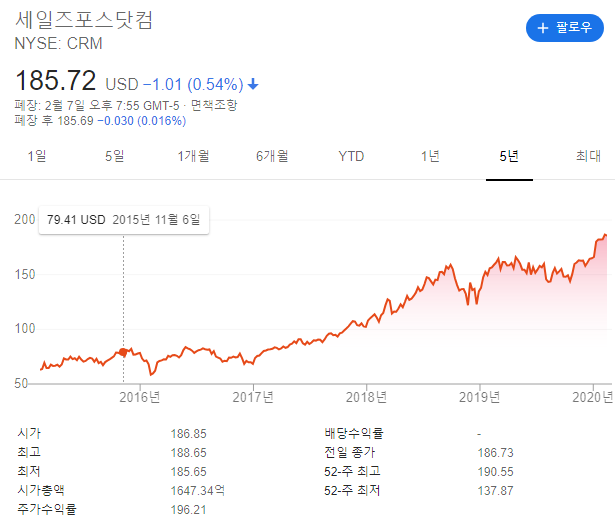Click the 2018년 axis label
The image size is (615, 523).
366,397
